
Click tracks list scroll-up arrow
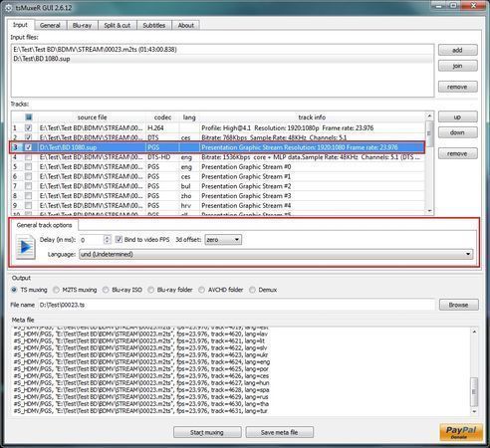tap(429, 116)
